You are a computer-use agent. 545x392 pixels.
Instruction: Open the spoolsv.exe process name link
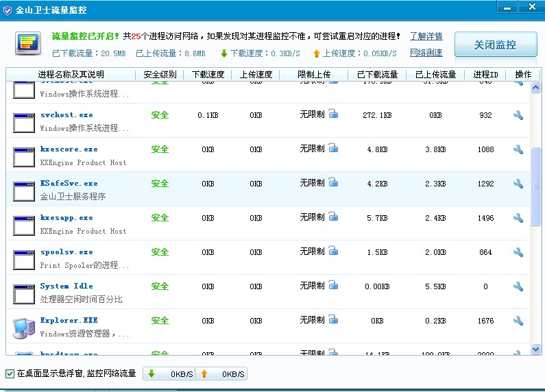[x=66, y=252]
